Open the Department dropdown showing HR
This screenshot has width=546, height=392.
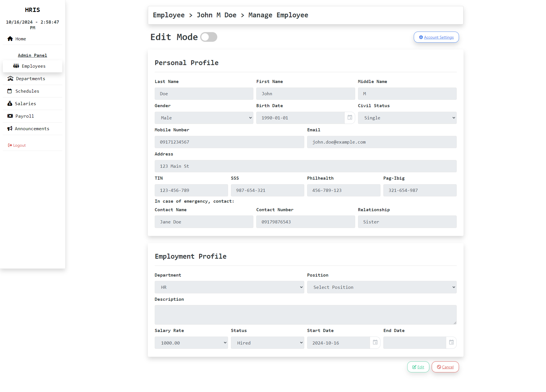pyautogui.click(x=229, y=287)
